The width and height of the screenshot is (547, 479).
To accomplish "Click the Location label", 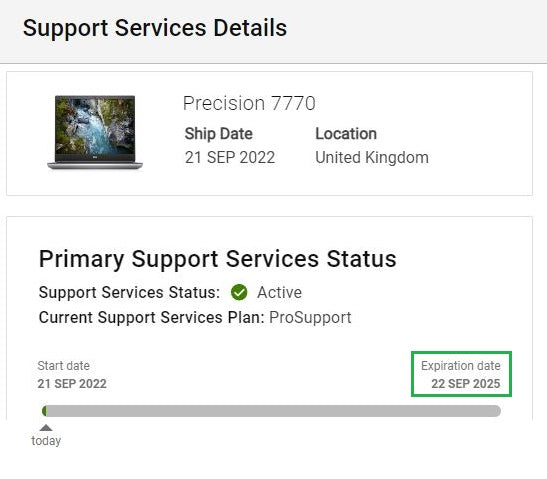I will tap(346, 134).
